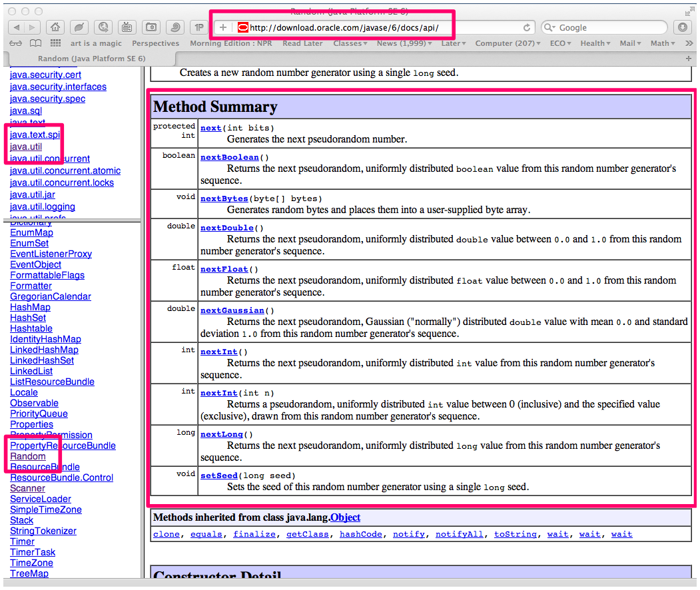Click the browser back arrow

coord(16,27)
